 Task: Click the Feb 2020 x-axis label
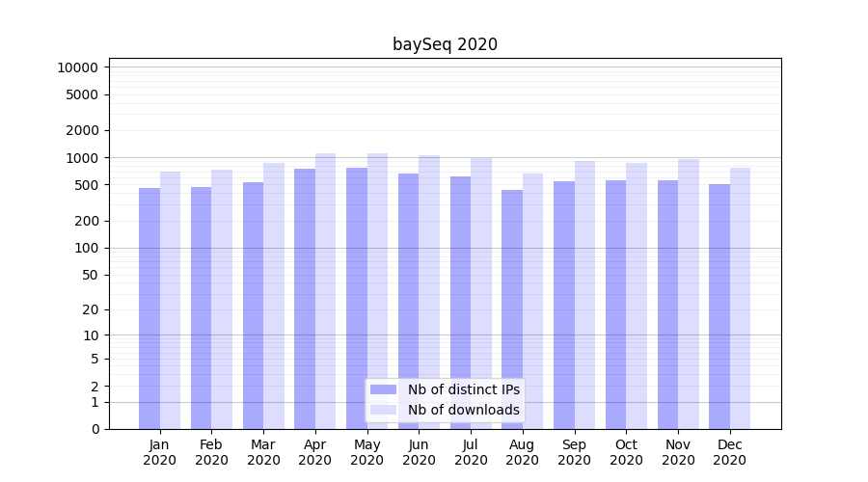point(211,452)
